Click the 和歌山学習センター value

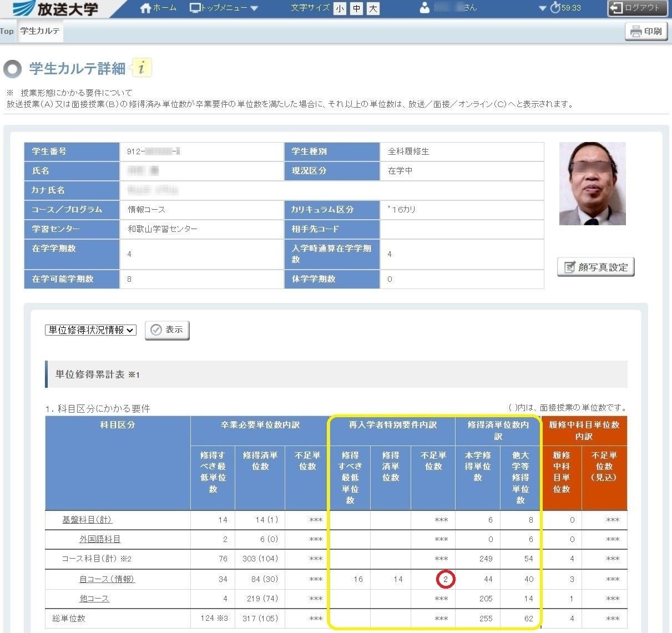coord(163,229)
